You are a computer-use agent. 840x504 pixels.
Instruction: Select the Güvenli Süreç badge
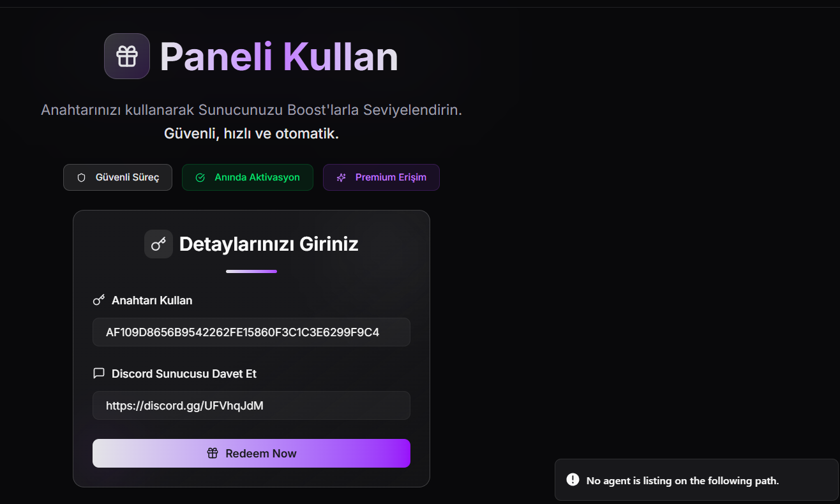point(117,177)
